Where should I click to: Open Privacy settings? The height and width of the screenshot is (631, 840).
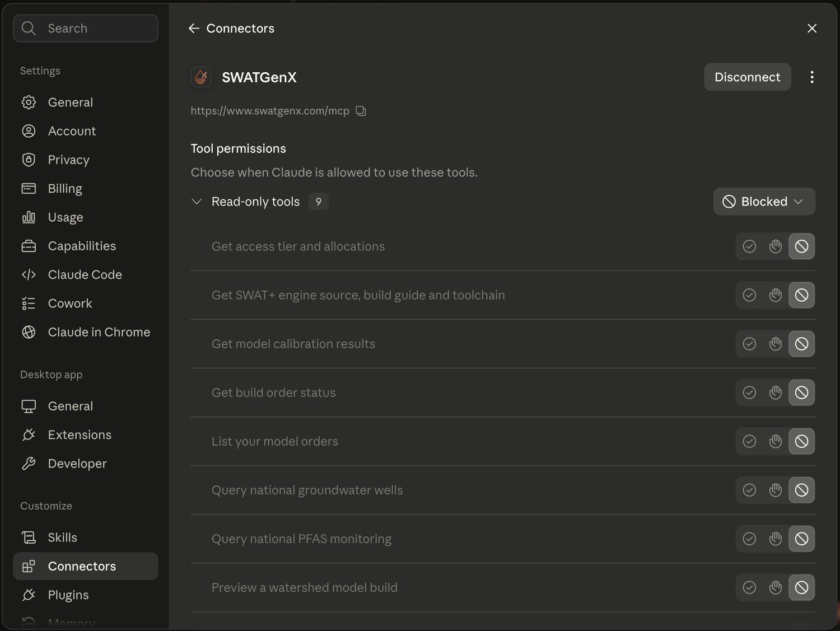[86, 160]
